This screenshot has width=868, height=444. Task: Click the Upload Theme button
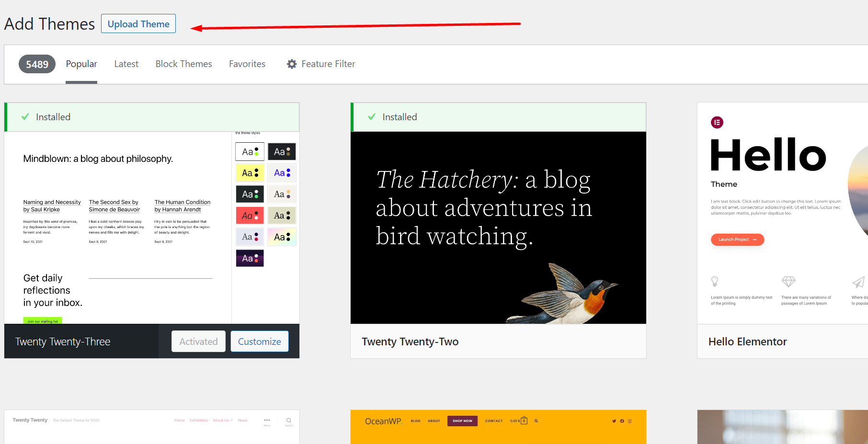(x=138, y=23)
